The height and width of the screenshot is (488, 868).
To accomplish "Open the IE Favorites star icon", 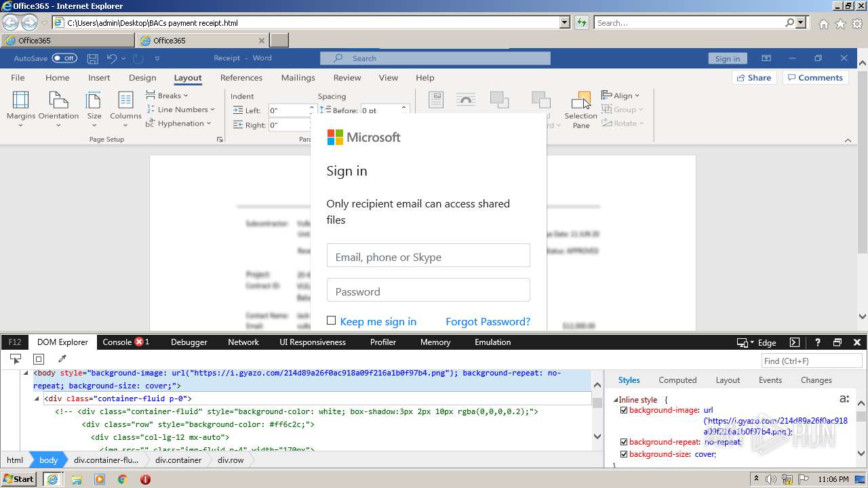I will click(x=840, y=24).
